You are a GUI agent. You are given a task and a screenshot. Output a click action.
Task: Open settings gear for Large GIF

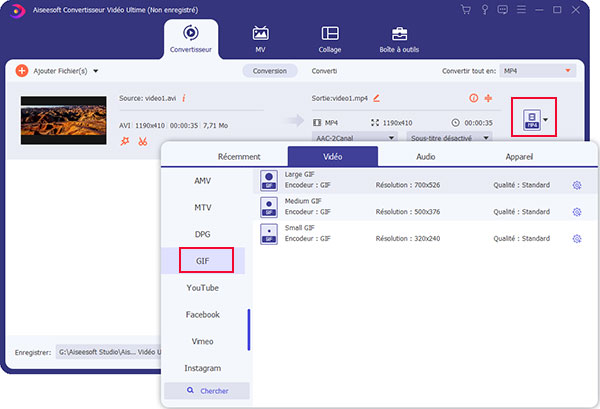coord(576,185)
